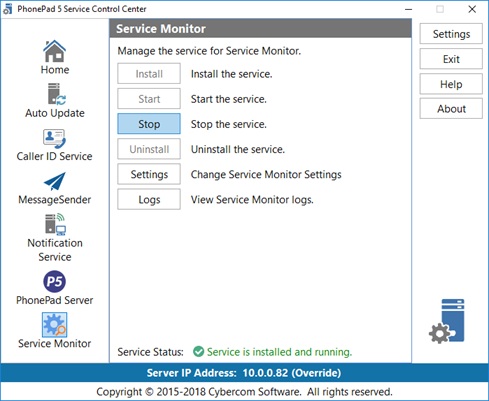Image resolution: width=489 pixels, height=401 pixels.
Task: Open the MessageSender paper plane icon
Action: (55, 181)
